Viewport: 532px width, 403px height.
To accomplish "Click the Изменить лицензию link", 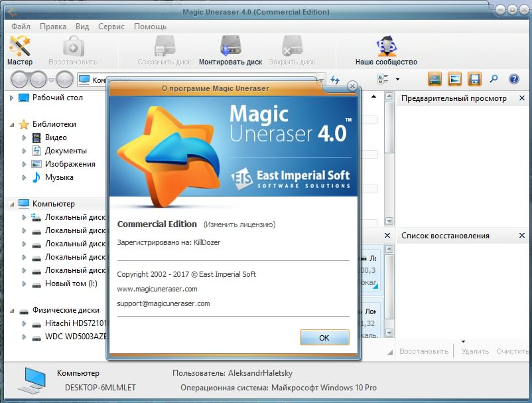I will (x=239, y=224).
